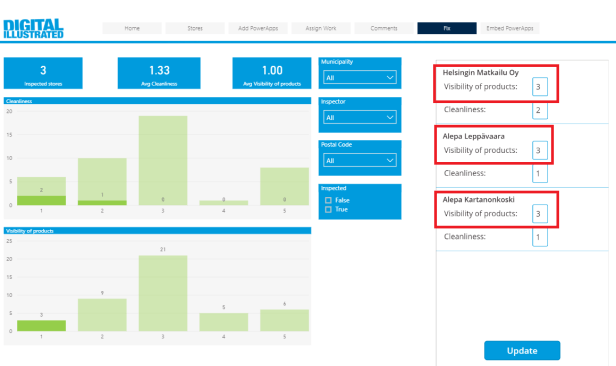The height and width of the screenshot is (366, 616).
Task: Open the Embed PowerApps tab
Action: coord(510,28)
